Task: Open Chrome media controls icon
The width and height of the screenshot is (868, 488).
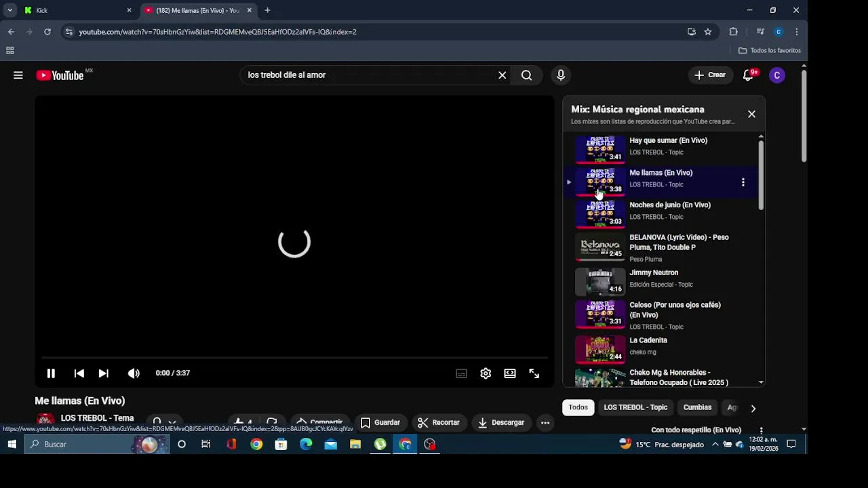Action: 760,32
